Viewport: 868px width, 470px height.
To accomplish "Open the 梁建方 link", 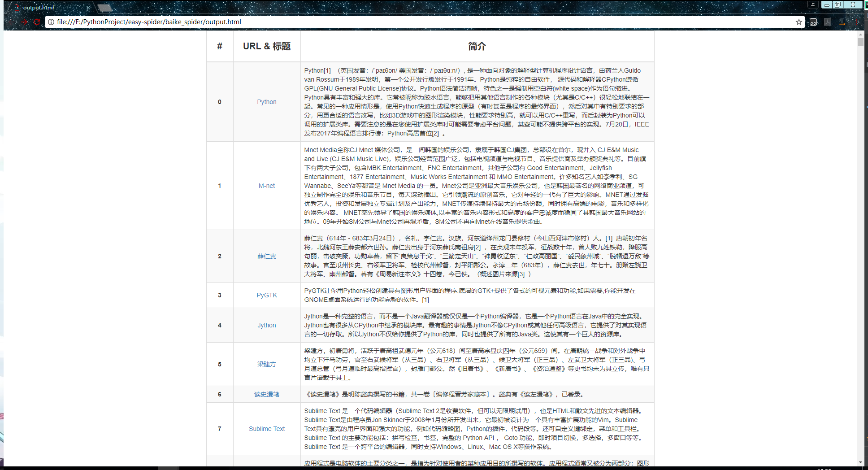I will (267, 364).
